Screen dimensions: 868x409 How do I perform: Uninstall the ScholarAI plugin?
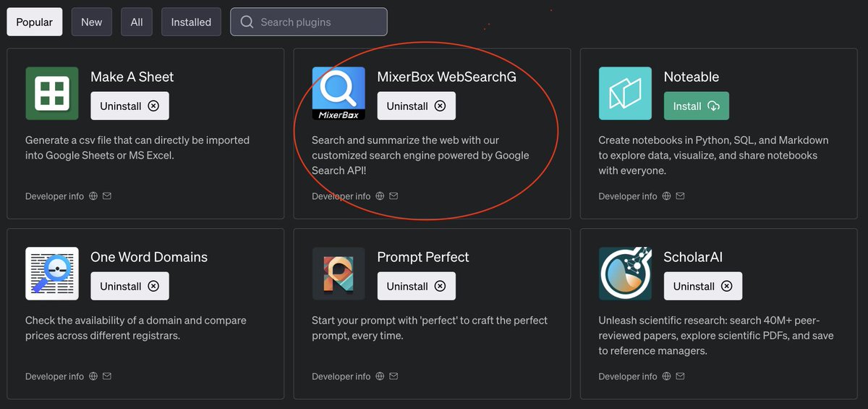click(x=702, y=286)
